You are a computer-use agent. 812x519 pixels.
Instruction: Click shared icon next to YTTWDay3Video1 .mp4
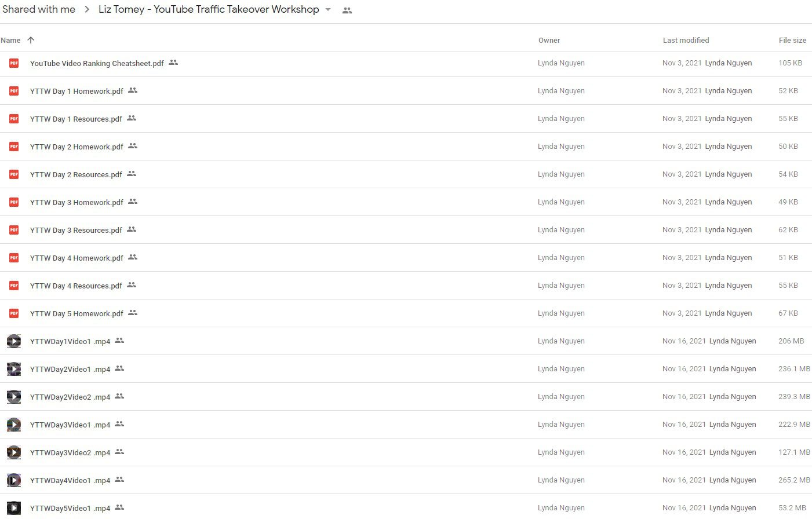pos(119,424)
